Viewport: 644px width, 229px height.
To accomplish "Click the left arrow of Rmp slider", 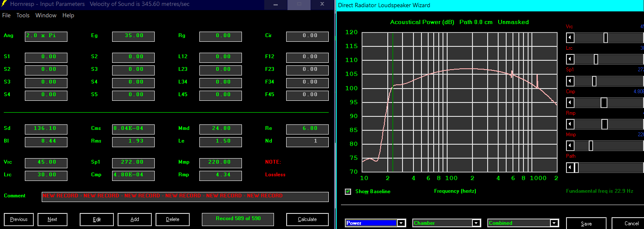I will click(x=570, y=124).
